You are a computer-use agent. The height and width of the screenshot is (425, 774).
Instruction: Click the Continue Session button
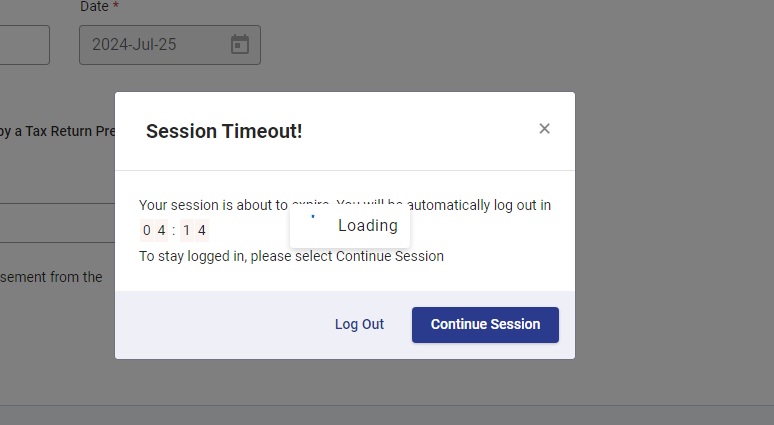(x=485, y=325)
